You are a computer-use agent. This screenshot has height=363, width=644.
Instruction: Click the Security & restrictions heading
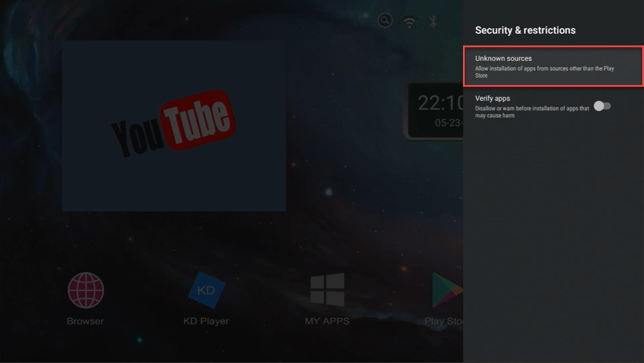tap(525, 31)
